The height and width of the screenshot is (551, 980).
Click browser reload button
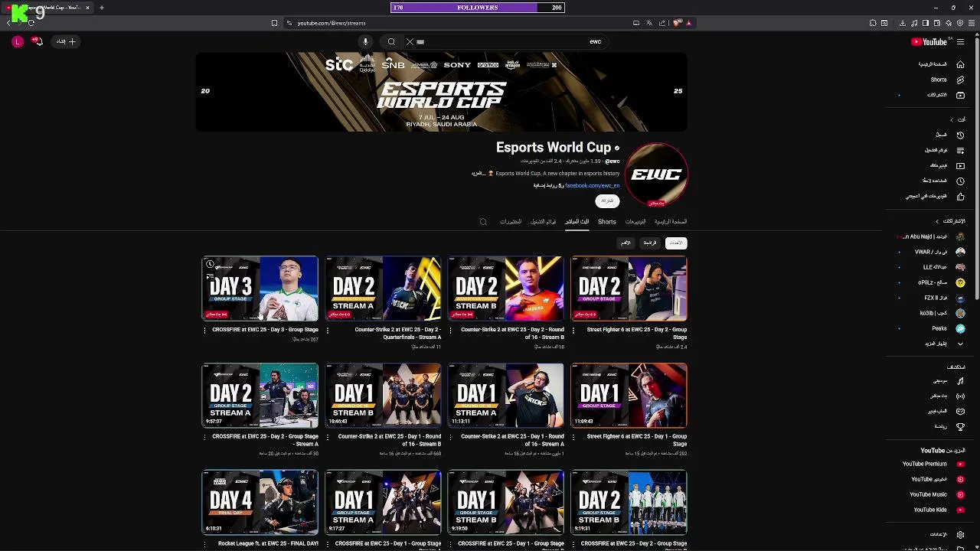[x=31, y=23]
